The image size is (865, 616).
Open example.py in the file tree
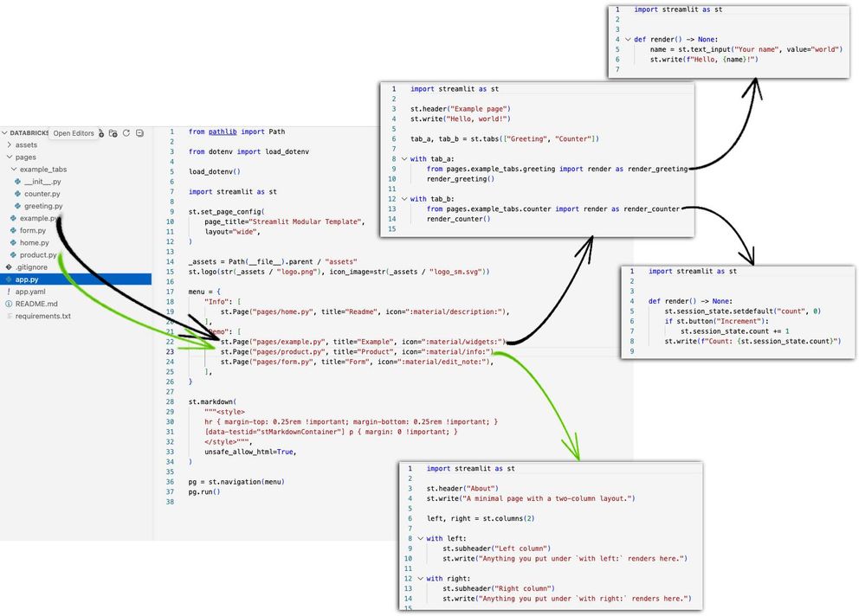pyautogui.click(x=39, y=218)
